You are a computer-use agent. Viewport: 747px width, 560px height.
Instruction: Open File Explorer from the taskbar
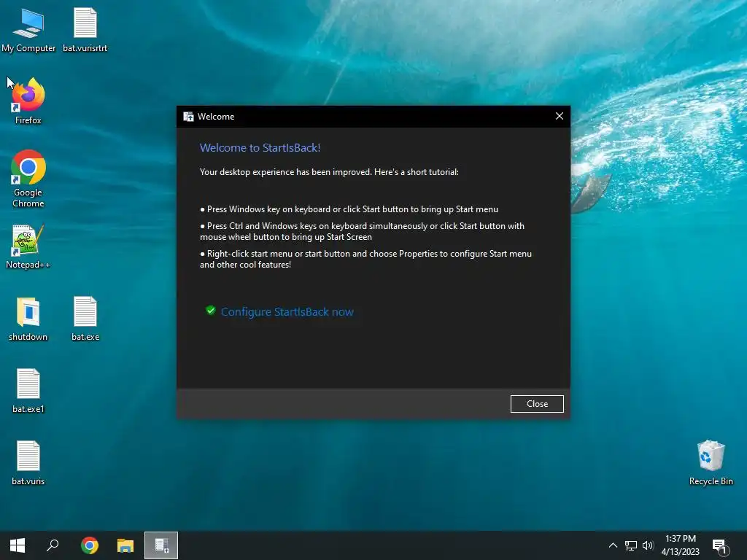(x=125, y=545)
